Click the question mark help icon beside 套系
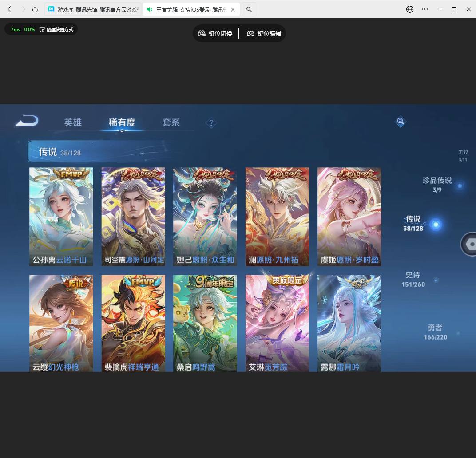Viewport: 476px width, 458px height. (211, 123)
